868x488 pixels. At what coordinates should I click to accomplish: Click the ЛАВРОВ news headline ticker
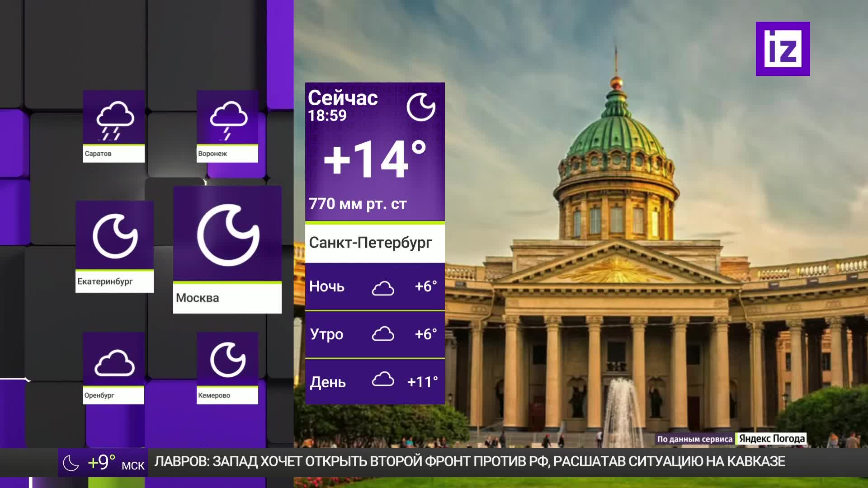point(470,461)
